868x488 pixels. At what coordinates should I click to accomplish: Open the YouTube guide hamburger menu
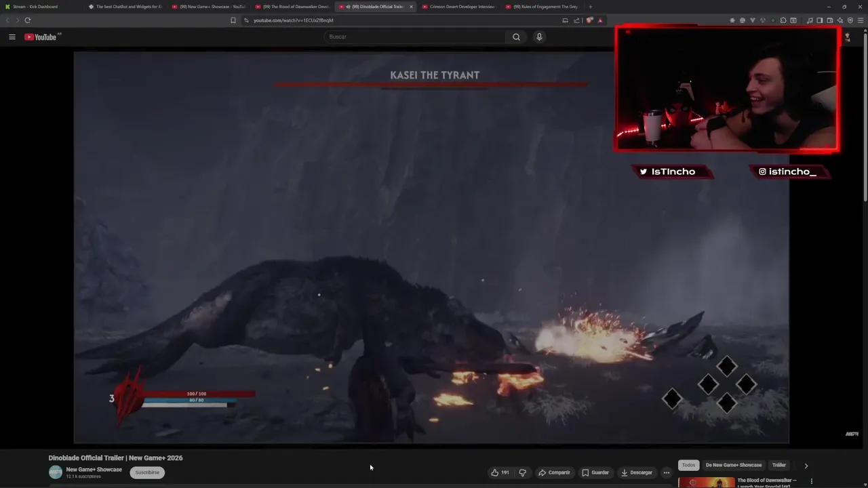(x=12, y=37)
